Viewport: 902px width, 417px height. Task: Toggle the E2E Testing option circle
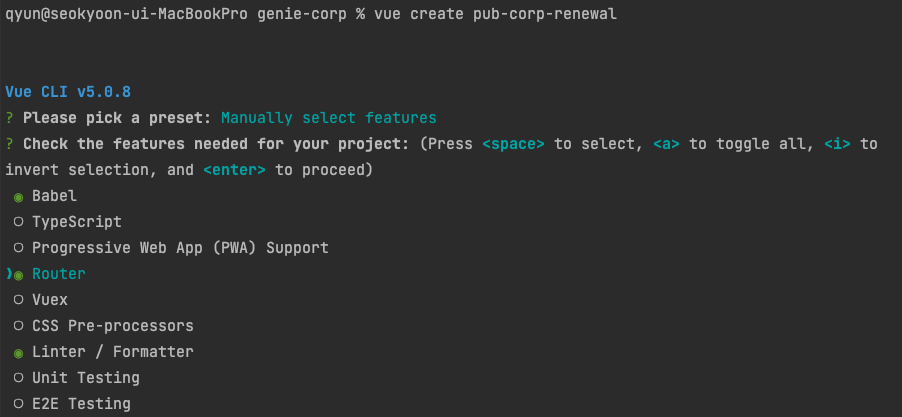pos(18,404)
